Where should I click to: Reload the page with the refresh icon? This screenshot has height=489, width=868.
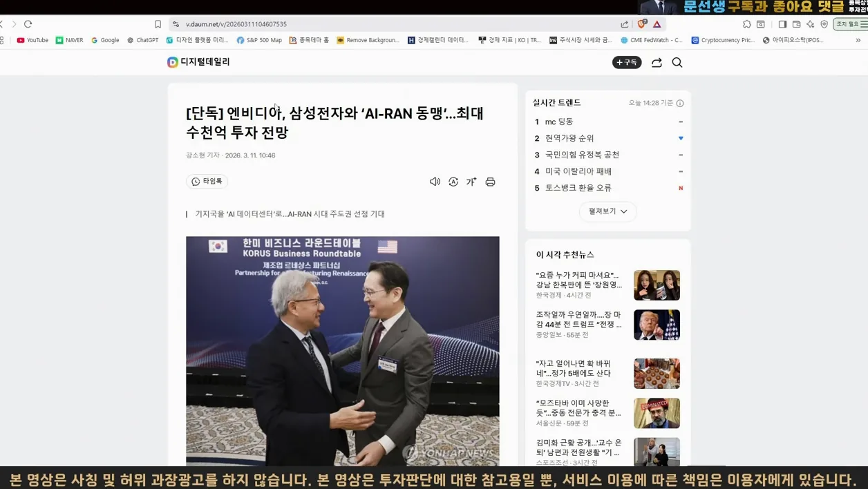(x=28, y=24)
